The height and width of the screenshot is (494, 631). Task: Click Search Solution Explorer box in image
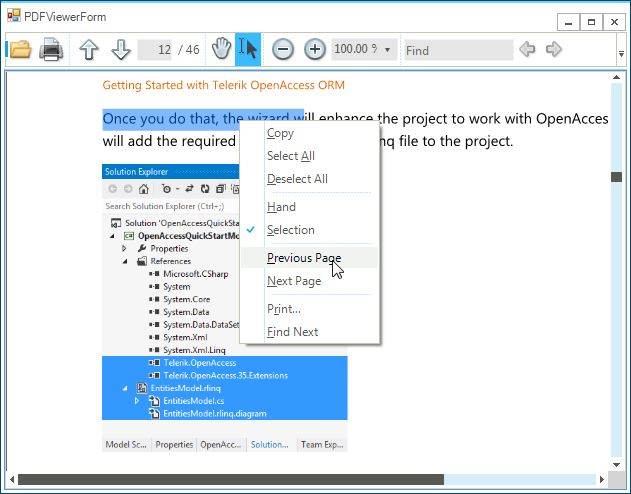tap(171, 206)
